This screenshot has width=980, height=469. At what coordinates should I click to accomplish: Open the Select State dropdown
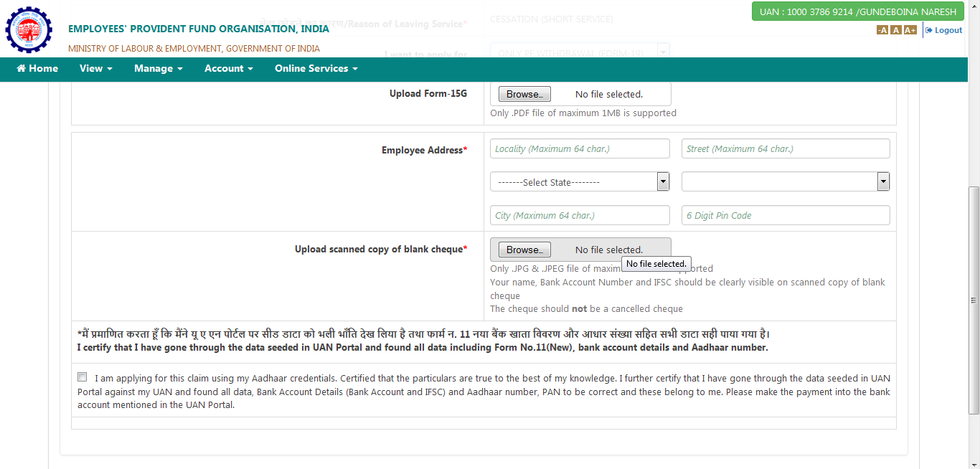point(580,182)
